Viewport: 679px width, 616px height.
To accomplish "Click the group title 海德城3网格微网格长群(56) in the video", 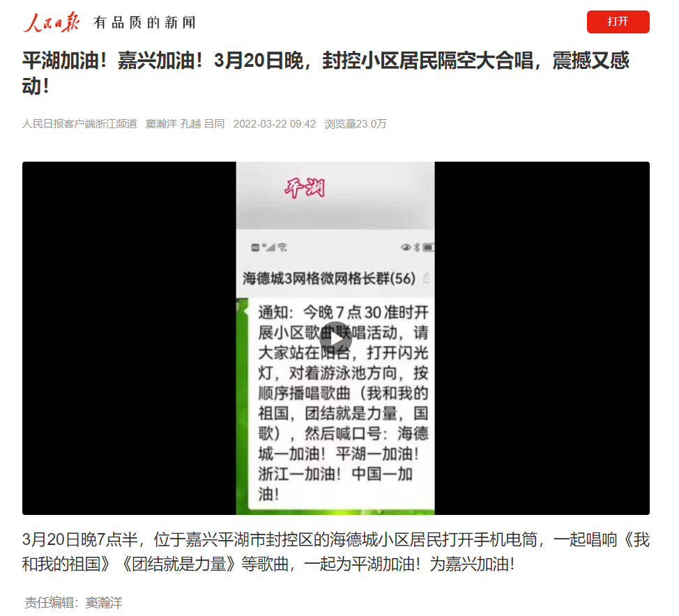I will tap(328, 278).
